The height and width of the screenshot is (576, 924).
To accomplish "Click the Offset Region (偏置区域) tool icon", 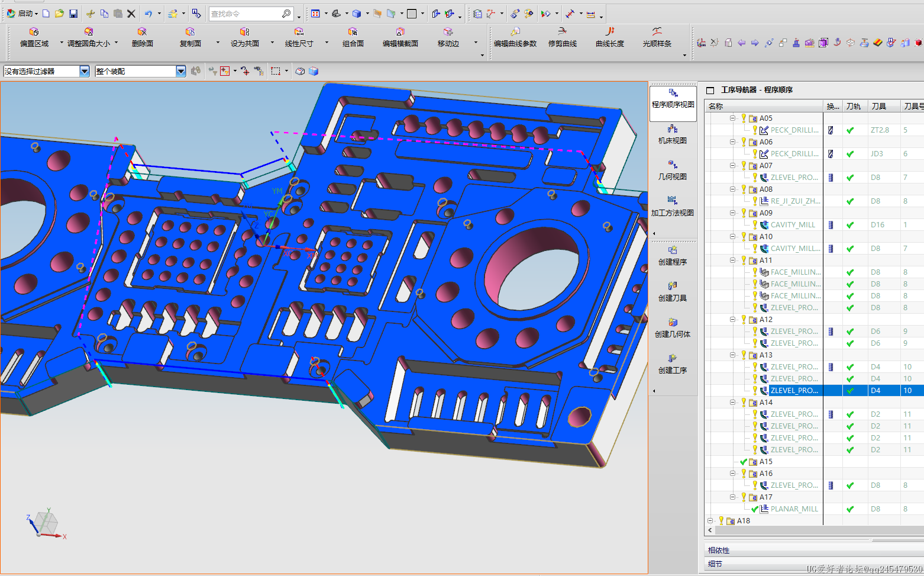I will pos(34,31).
